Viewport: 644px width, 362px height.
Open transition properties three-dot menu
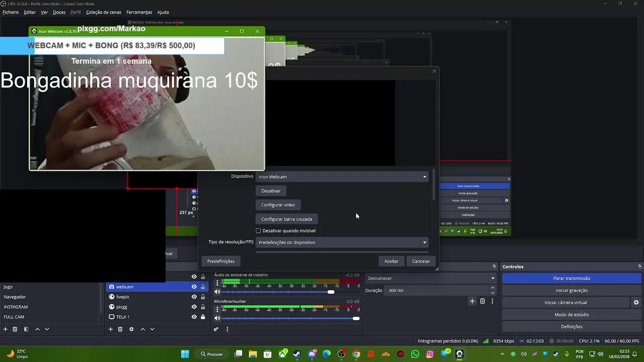click(492, 301)
